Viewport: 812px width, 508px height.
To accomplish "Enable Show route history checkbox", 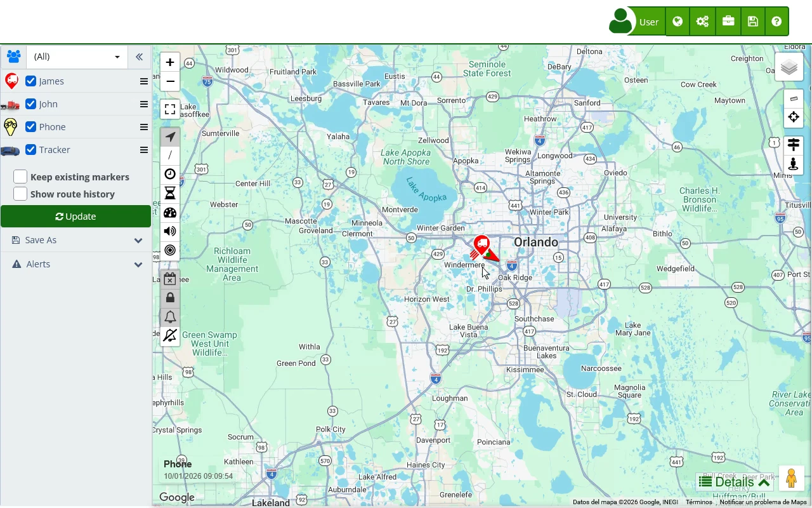I will click(x=20, y=194).
